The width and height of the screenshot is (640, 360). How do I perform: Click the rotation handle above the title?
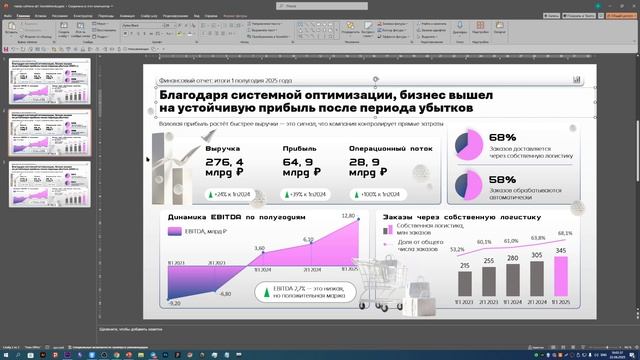(x=376, y=79)
